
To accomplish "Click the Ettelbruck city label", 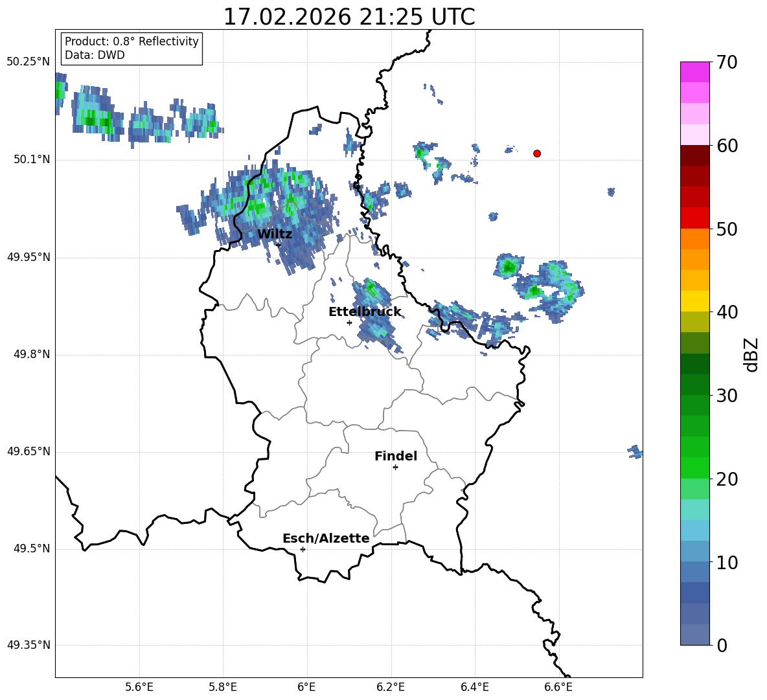I will [365, 312].
